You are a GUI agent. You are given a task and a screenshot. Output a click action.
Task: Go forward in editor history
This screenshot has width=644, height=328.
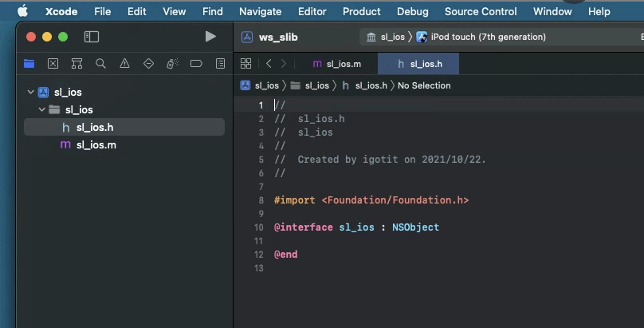(x=284, y=63)
